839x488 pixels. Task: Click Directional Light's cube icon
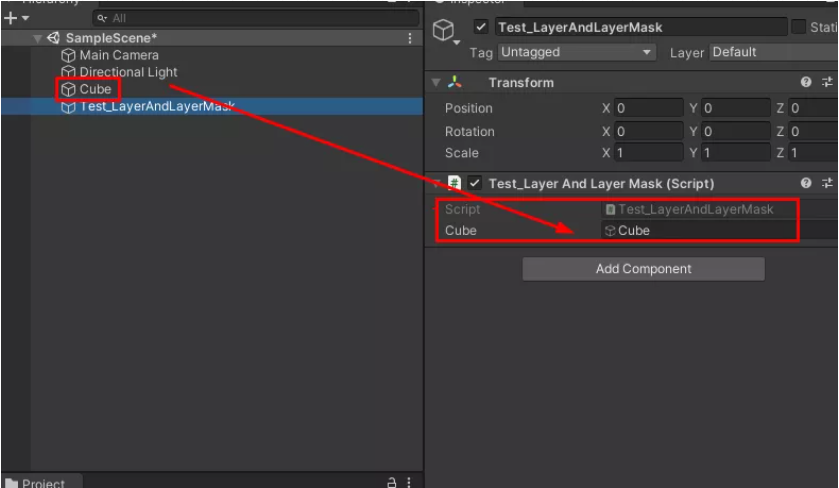tap(68, 72)
